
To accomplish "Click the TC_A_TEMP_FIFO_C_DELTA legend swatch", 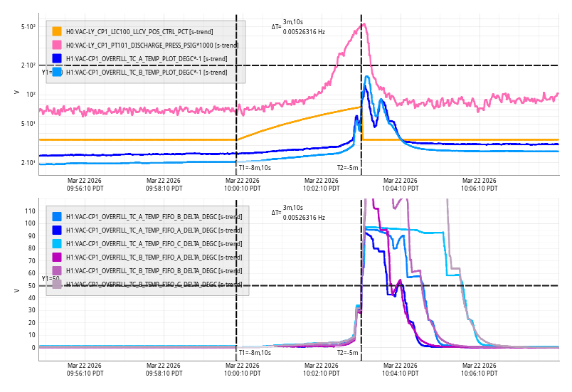I will [57, 243].
